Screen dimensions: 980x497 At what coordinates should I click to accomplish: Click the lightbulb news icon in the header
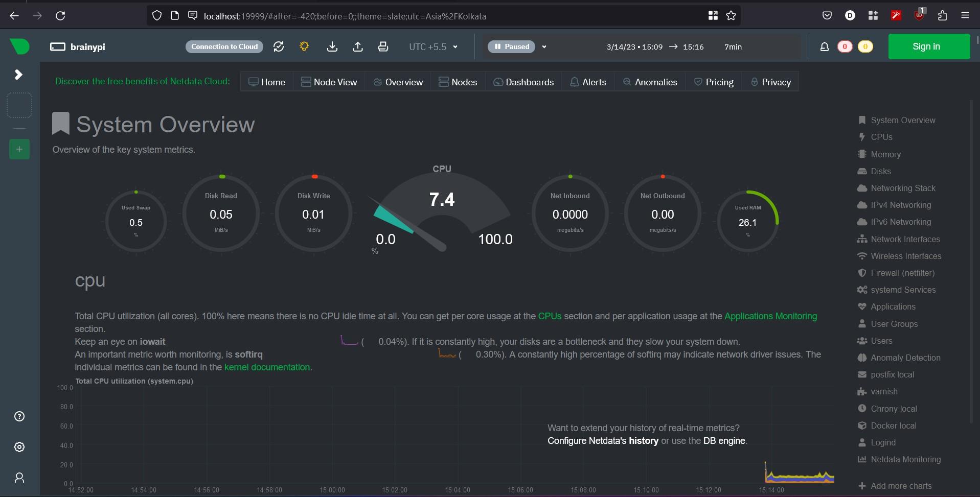coord(304,46)
